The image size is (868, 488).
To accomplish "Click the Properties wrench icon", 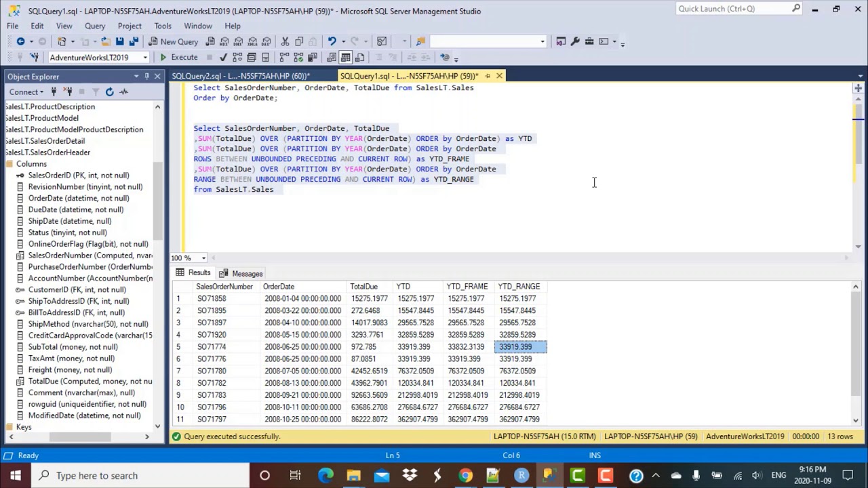I will click(575, 41).
